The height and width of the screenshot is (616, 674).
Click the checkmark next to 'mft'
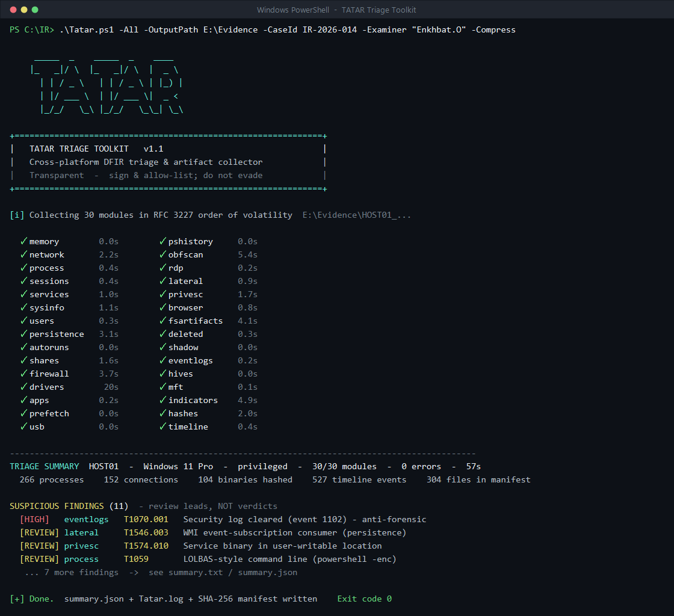click(163, 387)
